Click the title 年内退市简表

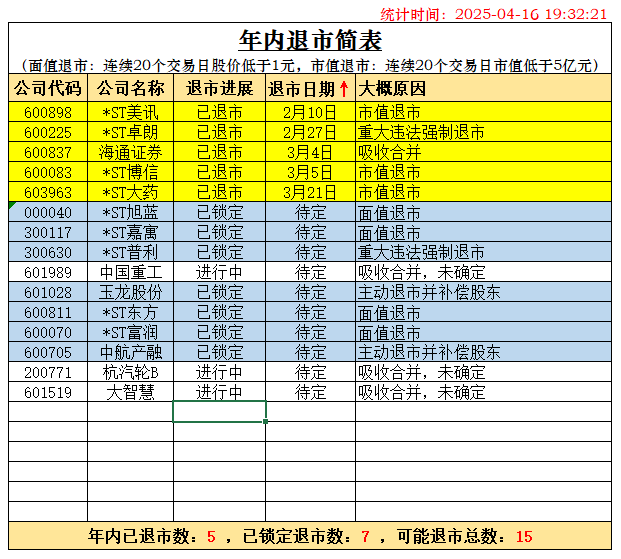click(x=310, y=40)
